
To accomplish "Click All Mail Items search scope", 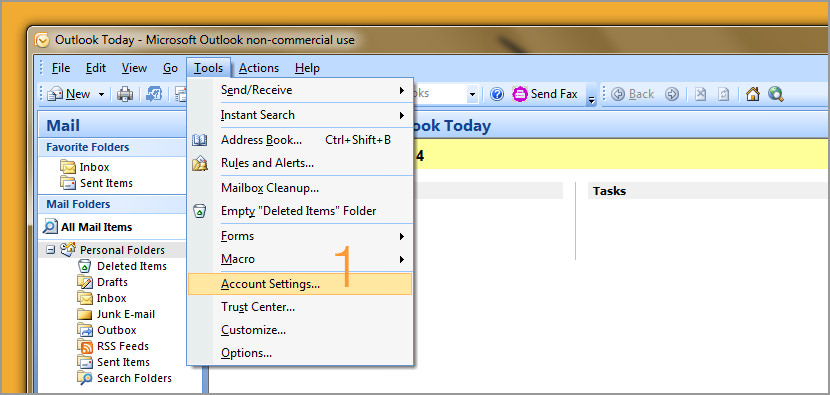I will (x=88, y=227).
